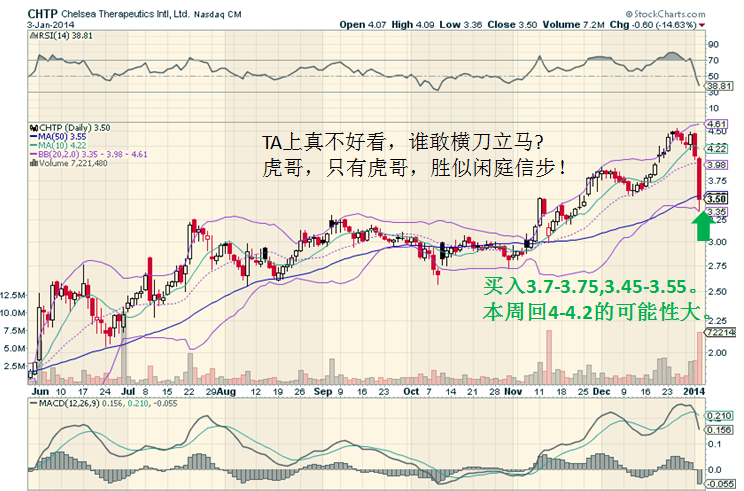Viewport: 744px width, 491px height.
Task: Click the 4.61 upper Bollinger price label
Action: tap(718, 125)
